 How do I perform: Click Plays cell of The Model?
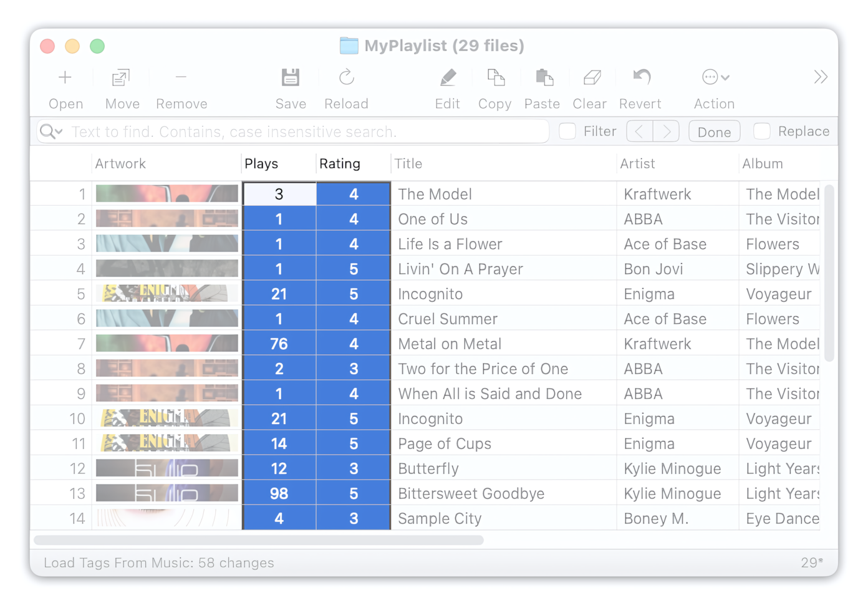pos(279,194)
